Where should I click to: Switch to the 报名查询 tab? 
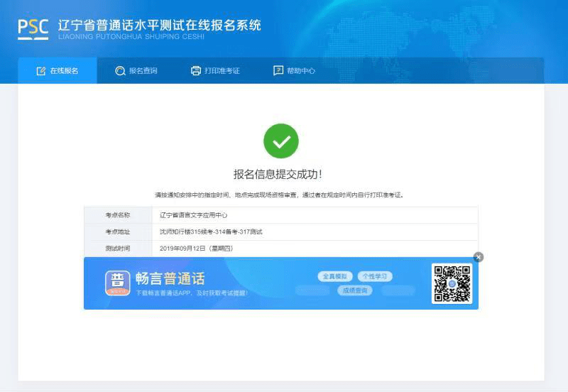click(x=136, y=70)
